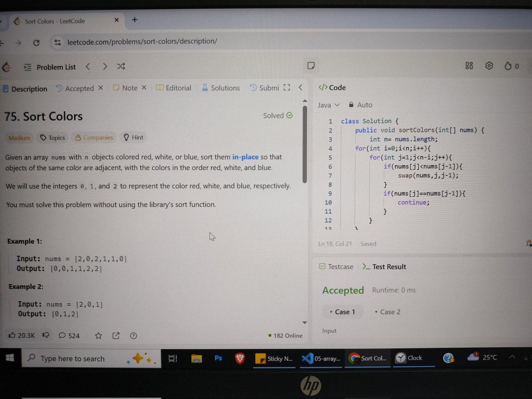Image resolution: width=532 pixels, height=399 pixels.
Task: Dislike the problem thumbs down
Action: [x=46, y=335]
